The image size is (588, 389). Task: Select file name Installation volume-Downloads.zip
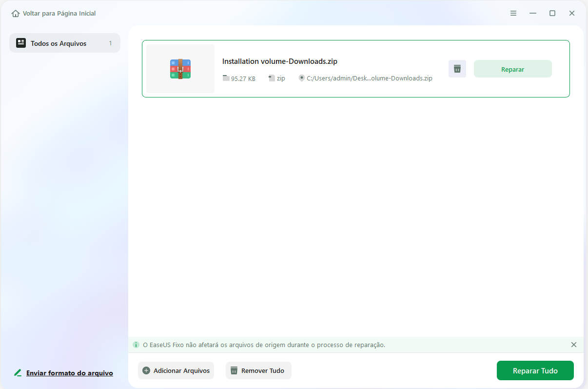point(280,61)
